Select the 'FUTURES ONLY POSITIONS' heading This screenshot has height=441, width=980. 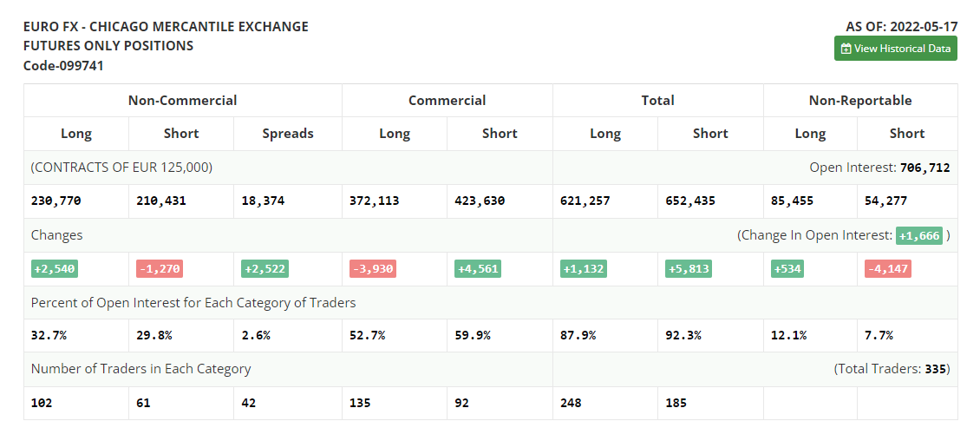pyautogui.click(x=108, y=46)
